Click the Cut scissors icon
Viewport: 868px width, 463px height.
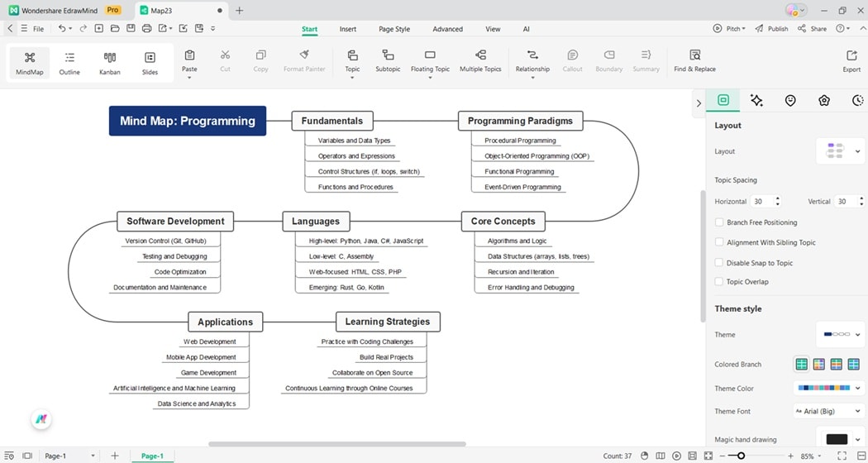click(225, 55)
